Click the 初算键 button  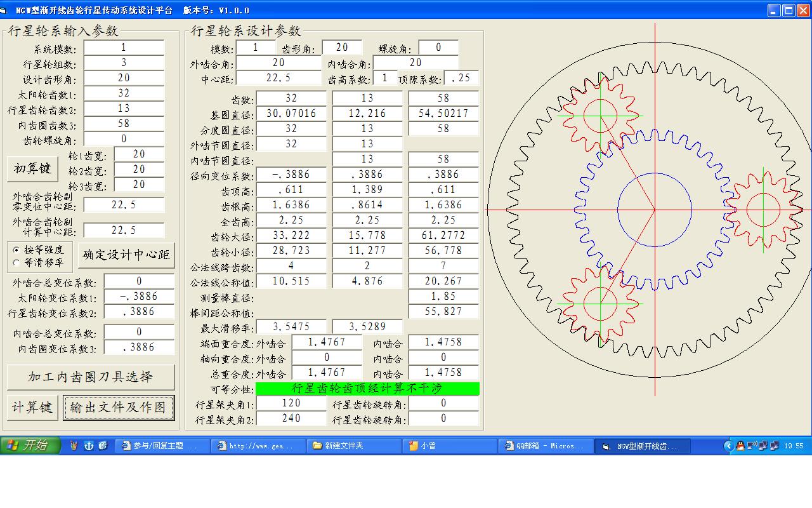coord(32,169)
